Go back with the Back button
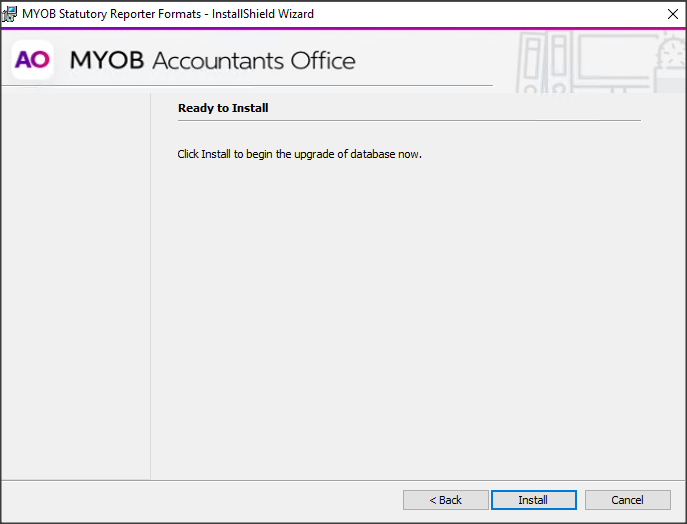 (x=445, y=500)
